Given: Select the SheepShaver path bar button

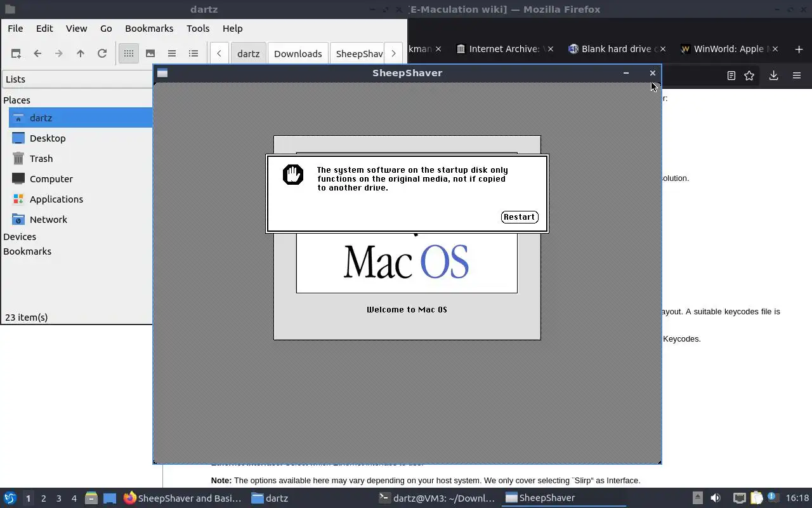Looking at the screenshot, I should click(x=357, y=54).
